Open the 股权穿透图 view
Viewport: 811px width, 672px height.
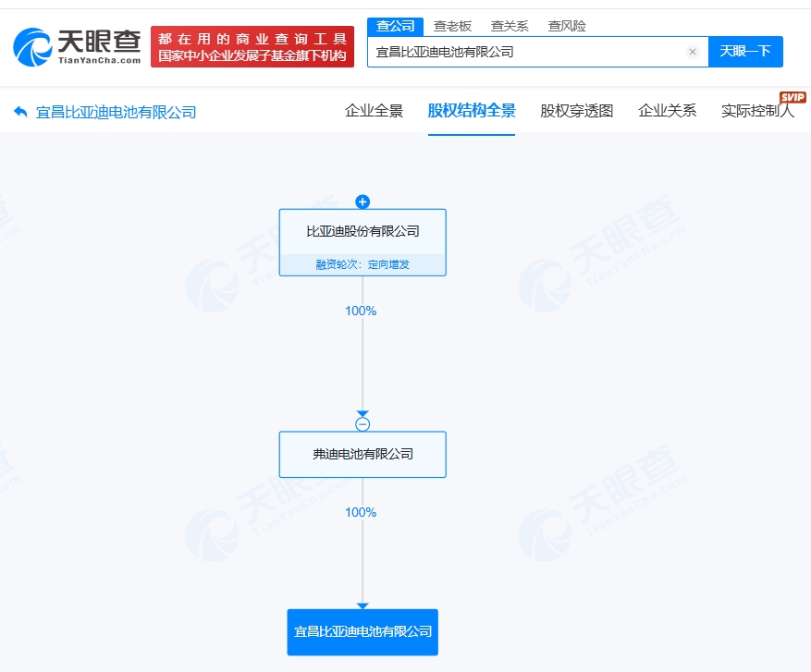pyautogui.click(x=575, y=110)
